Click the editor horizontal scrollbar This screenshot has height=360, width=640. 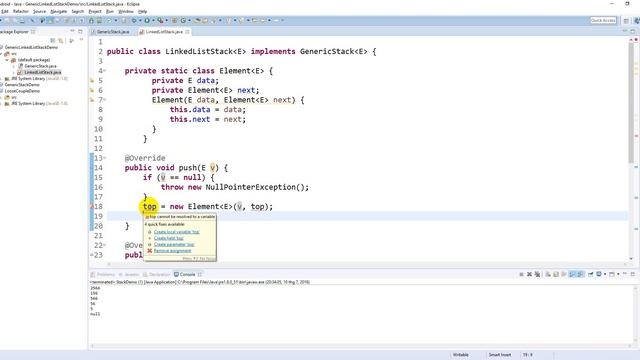click(367, 264)
